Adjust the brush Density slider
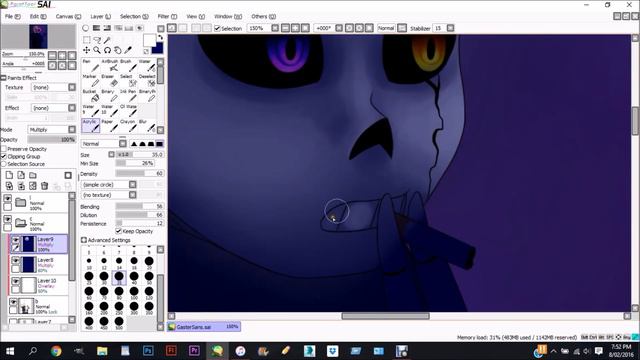Viewport: 640px width, 360px height. (x=140, y=173)
